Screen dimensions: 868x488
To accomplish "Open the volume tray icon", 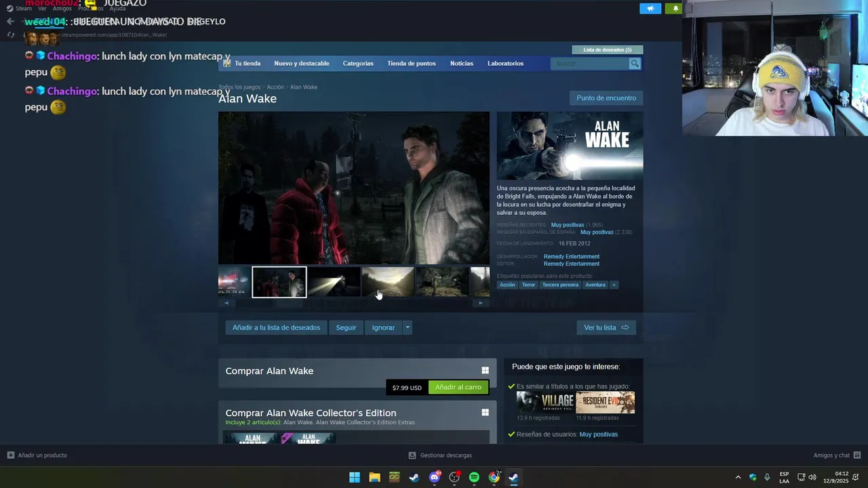I will pos(812,477).
